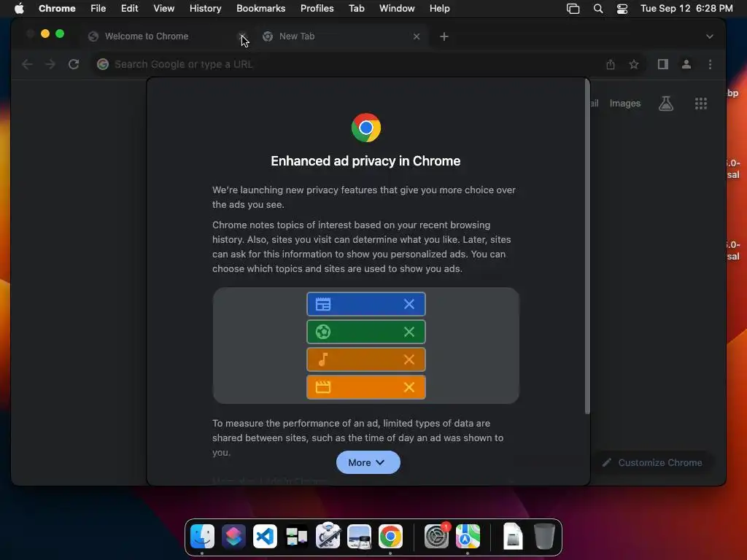
Task: Open the Apple menu
Action: click(x=19, y=9)
